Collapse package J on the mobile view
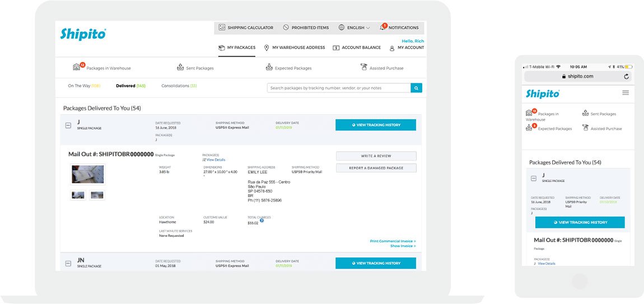Image resolution: width=644 pixels, height=304 pixels. click(x=534, y=179)
